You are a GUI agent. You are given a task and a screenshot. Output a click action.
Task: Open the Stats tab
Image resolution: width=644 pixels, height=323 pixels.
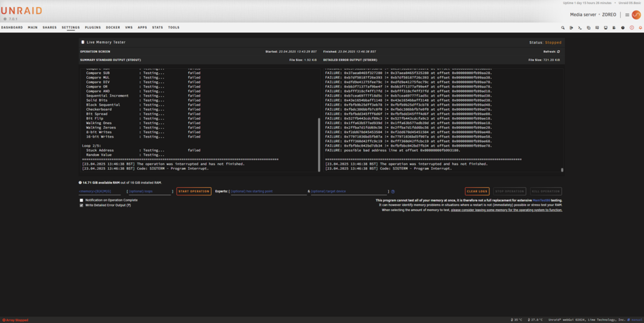click(x=157, y=28)
